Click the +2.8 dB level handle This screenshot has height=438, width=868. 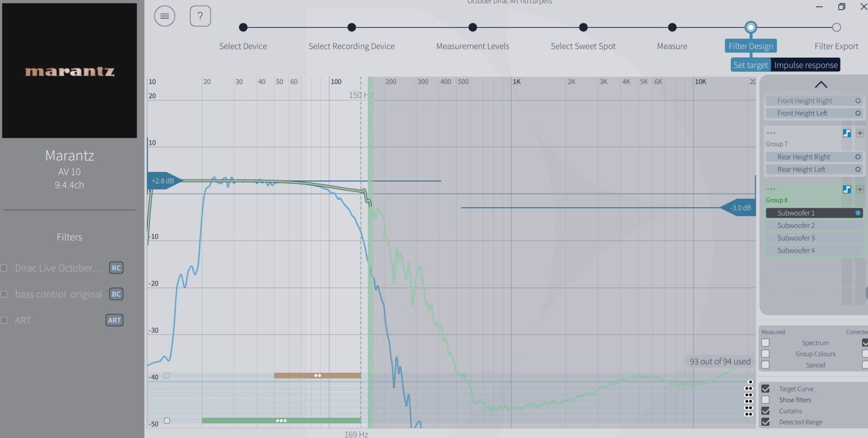[x=163, y=181]
